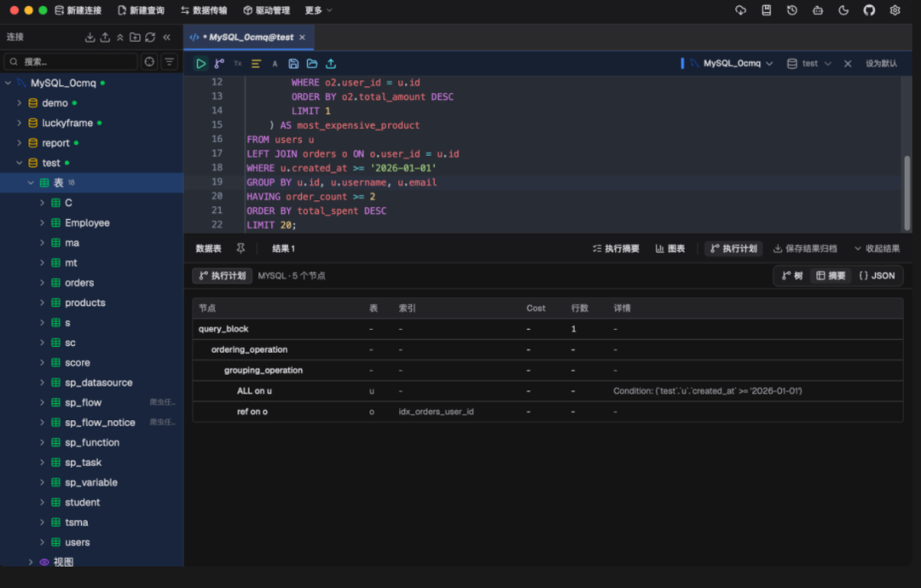
Task: Open MySQL_Ocmq connection dropdown in editor toolbar
Action: pyautogui.click(x=732, y=63)
